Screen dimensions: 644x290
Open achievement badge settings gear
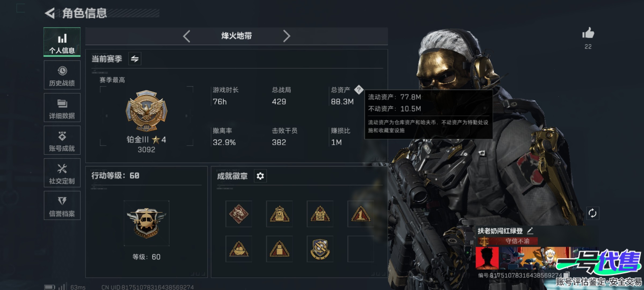(x=260, y=176)
